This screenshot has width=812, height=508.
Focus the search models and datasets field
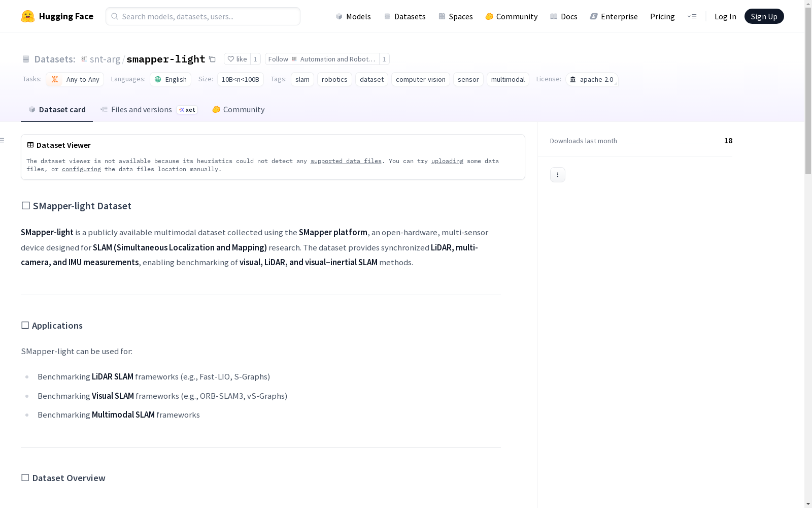(x=203, y=16)
